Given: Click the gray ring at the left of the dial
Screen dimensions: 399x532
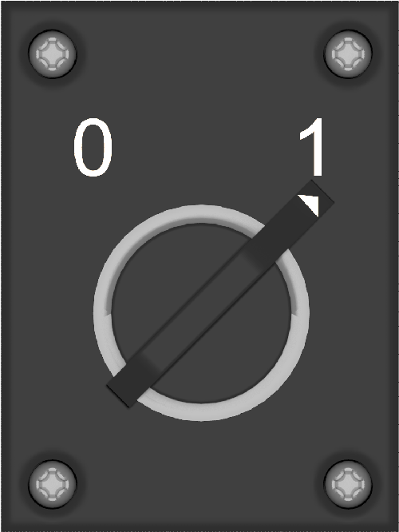Looking at the screenshot, I should click(101, 312).
